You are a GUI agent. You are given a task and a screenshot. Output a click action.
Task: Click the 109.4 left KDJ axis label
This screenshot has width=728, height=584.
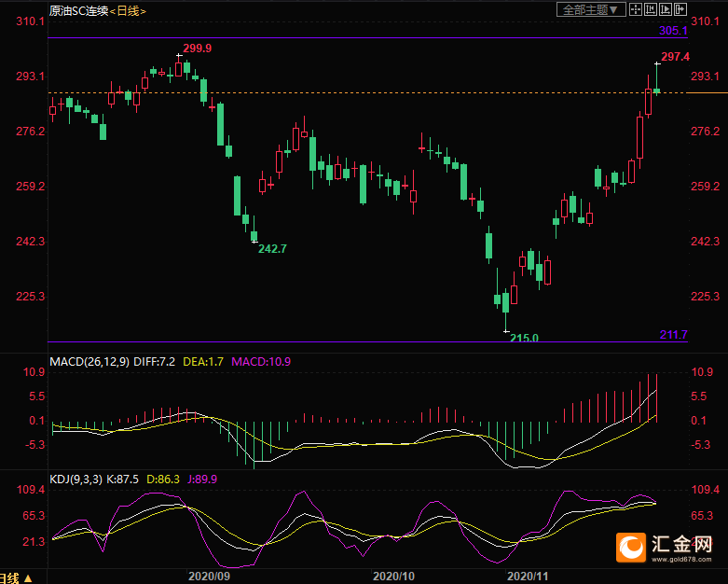(31, 490)
